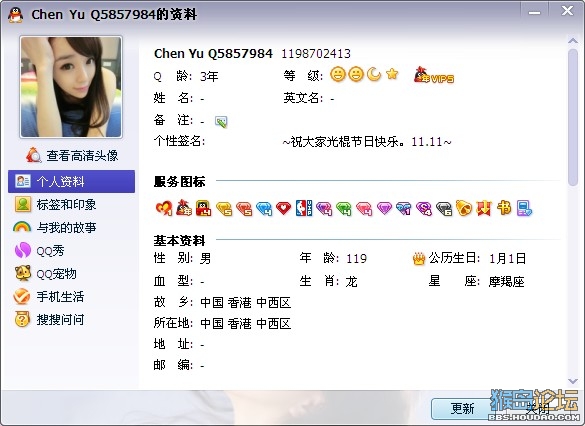This screenshot has height=426, width=585.
Task: Click the orange book 书 service icon
Action: (504, 208)
